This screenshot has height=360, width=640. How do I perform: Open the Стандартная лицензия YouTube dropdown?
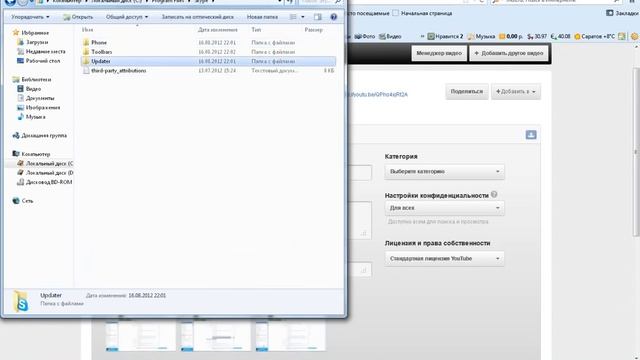[x=444, y=258]
